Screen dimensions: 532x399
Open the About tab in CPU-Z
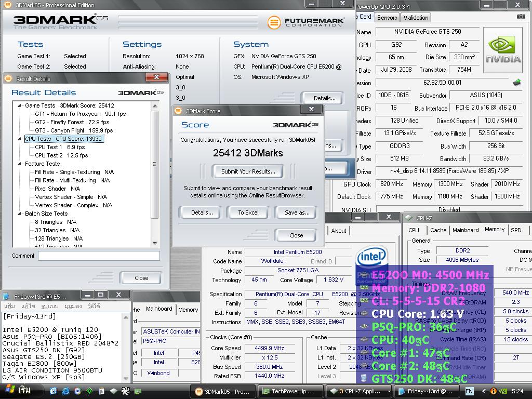coord(339,231)
